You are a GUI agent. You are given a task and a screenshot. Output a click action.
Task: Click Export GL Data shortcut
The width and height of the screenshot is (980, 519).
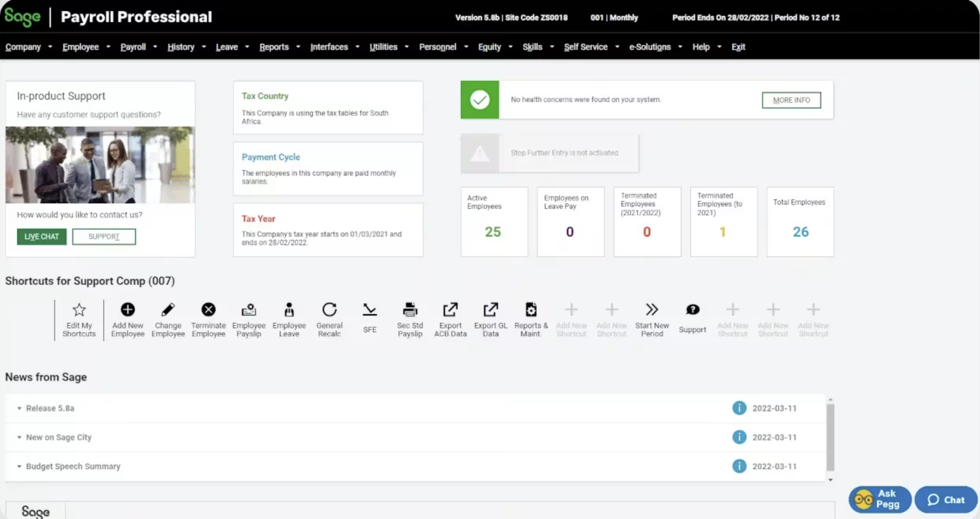click(x=491, y=320)
